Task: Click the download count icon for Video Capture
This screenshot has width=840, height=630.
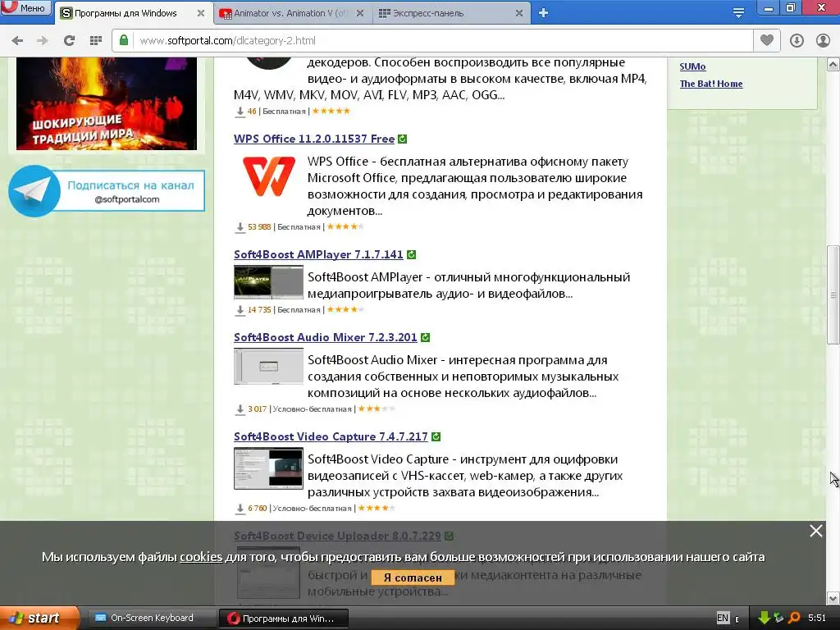Action: pyautogui.click(x=240, y=509)
